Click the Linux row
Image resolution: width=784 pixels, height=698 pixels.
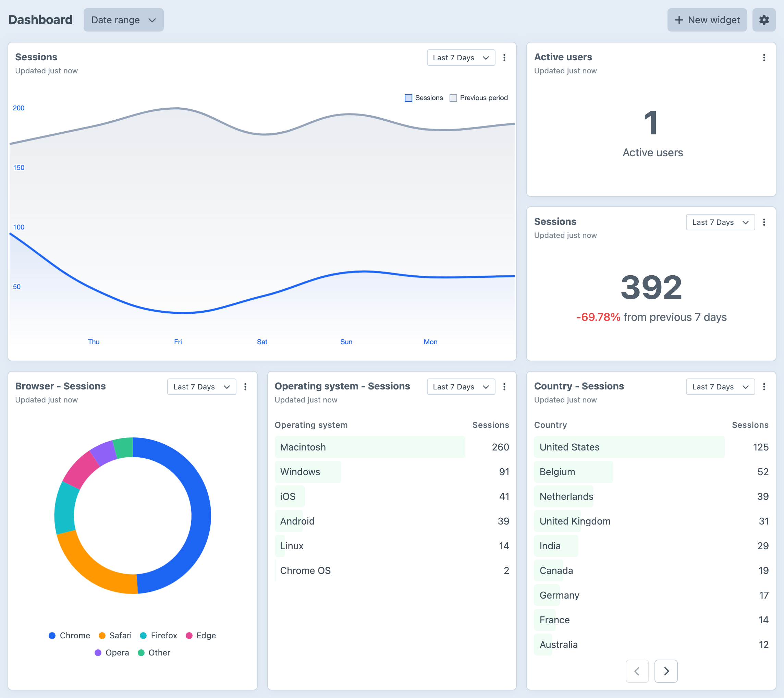click(392, 546)
